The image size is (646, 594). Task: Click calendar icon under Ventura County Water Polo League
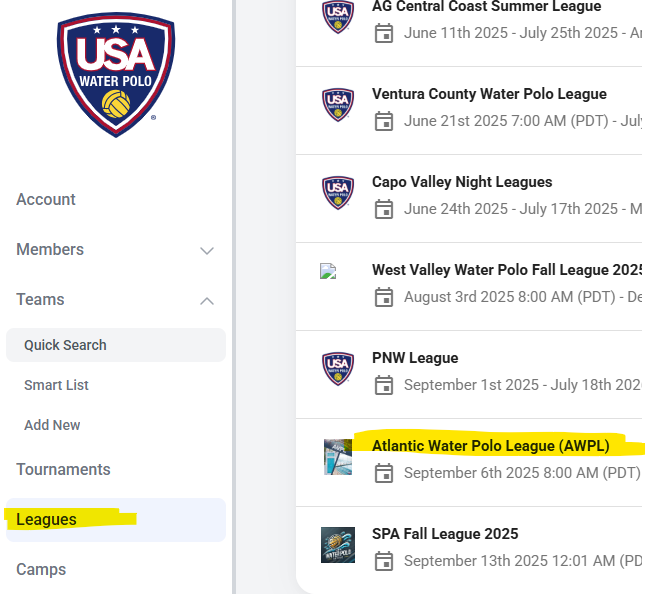[x=384, y=121]
